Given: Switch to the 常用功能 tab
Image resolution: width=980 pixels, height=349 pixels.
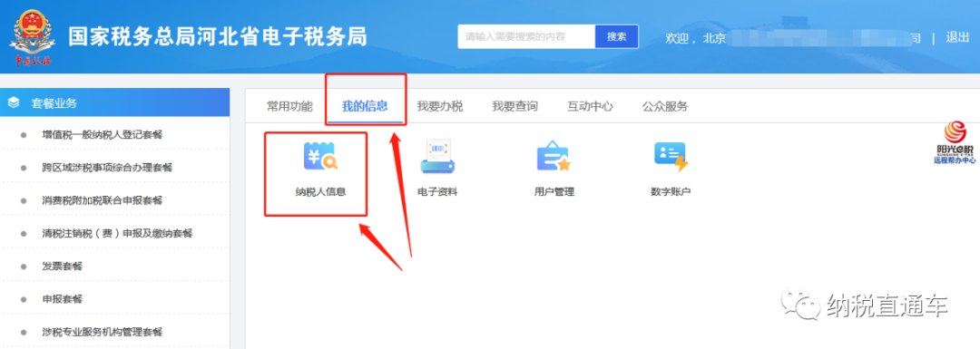Looking at the screenshot, I should pyautogui.click(x=289, y=106).
